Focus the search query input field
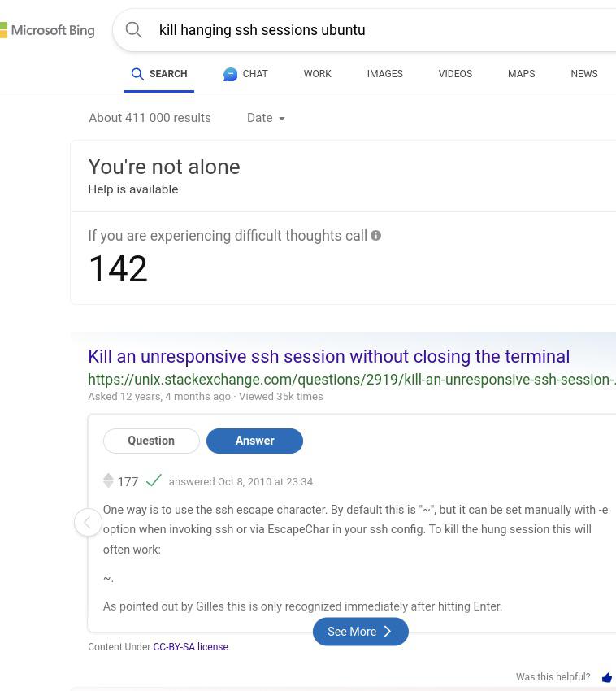The height and width of the screenshot is (691, 616). click(366, 30)
